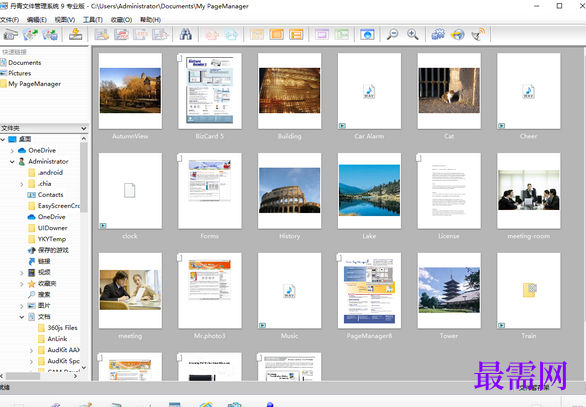Click the blue slideshow window icon
This screenshot has width=586, height=407.
tap(367, 35)
